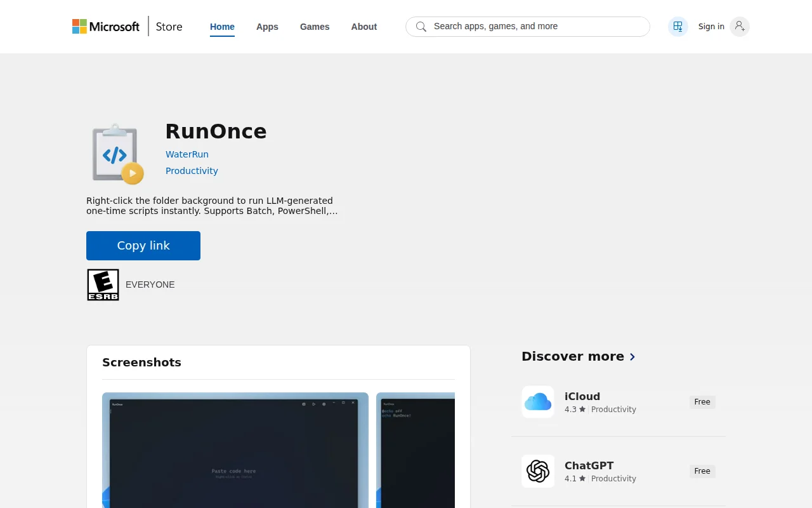This screenshot has height=508, width=812.
Task: Click the iCloud app icon
Action: click(x=538, y=402)
